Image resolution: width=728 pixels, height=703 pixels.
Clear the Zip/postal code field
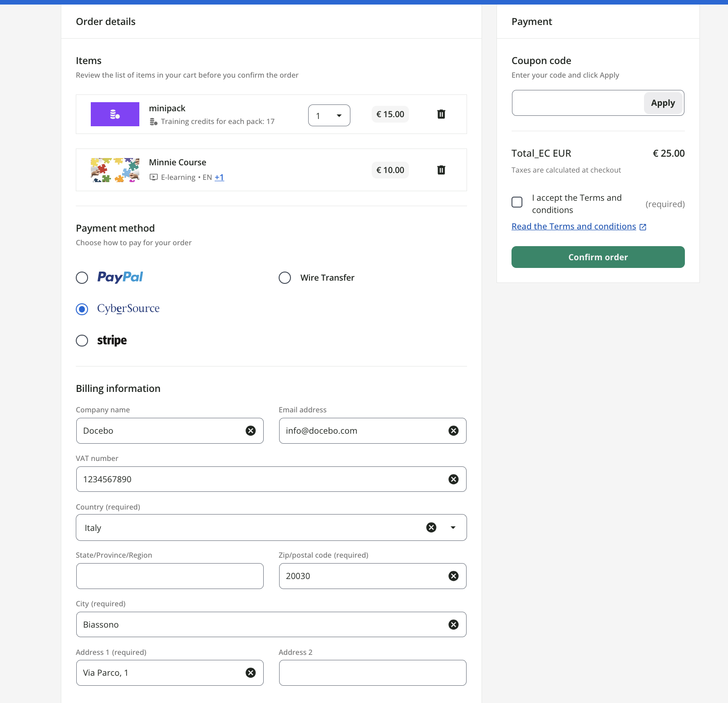(x=453, y=576)
